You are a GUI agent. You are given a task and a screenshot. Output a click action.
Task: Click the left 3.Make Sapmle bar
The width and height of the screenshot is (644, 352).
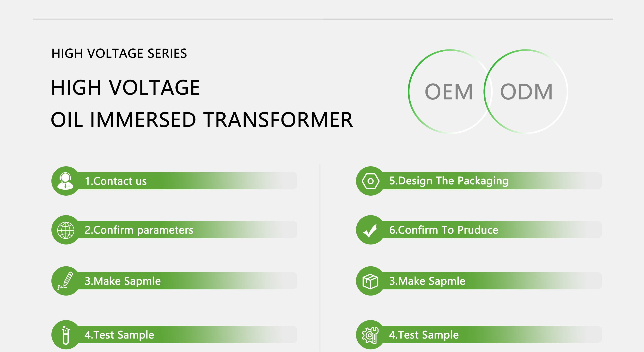(174, 281)
